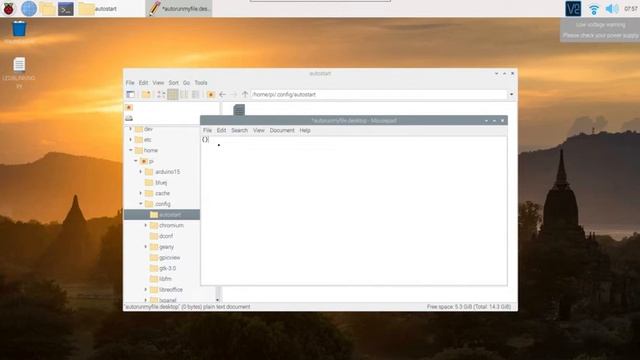Expand the dev folder in tree
Image resolution: width=640 pixels, height=360 pixels.
131,129
